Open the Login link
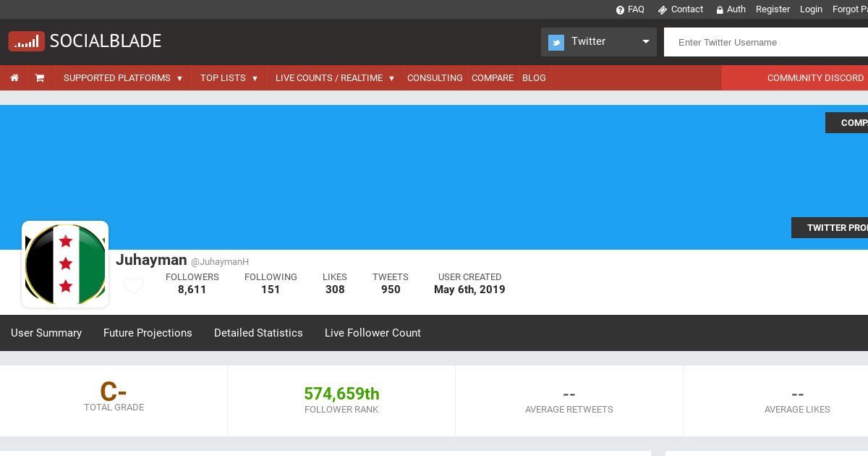The height and width of the screenshot is (456, 868). tap(811, 9)
